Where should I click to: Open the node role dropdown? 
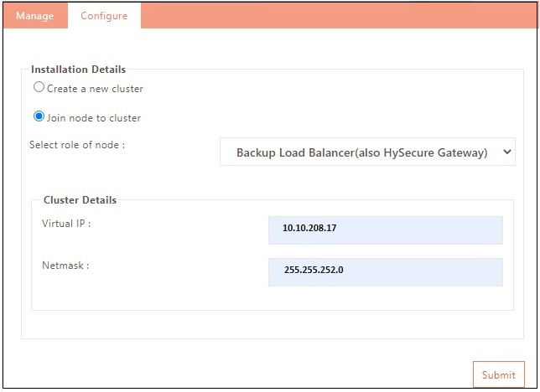pyautogui.click(x=367, y=152)
